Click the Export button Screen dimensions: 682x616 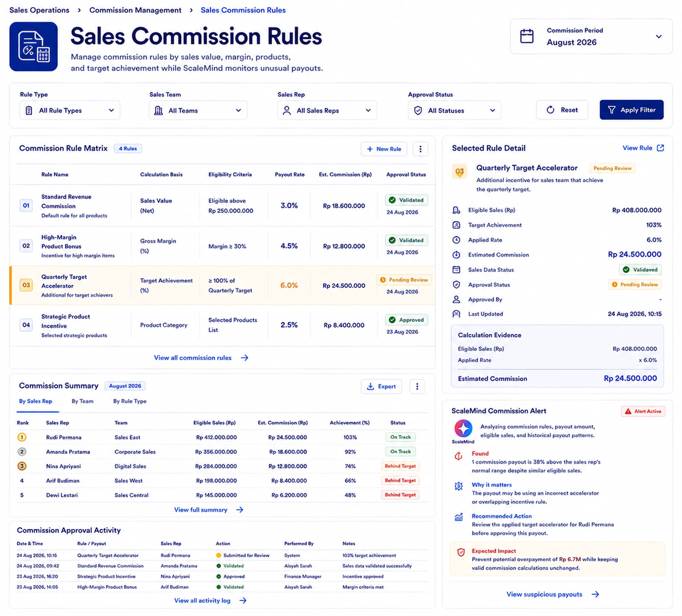pos(381,386)
